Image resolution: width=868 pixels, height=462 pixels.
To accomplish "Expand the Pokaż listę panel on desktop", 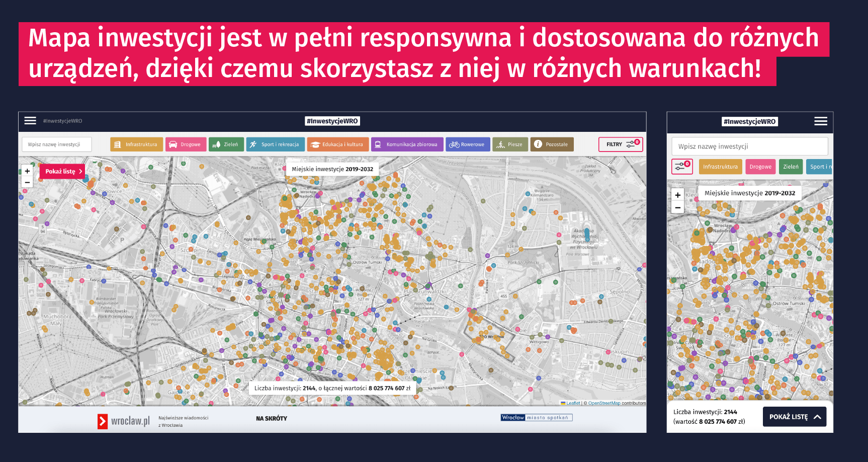I will 63,172.
